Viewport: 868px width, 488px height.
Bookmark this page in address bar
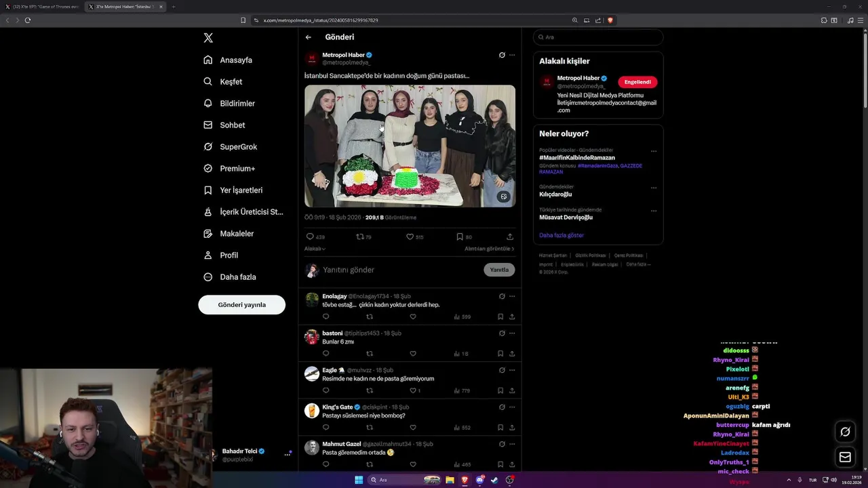point(243,20)
